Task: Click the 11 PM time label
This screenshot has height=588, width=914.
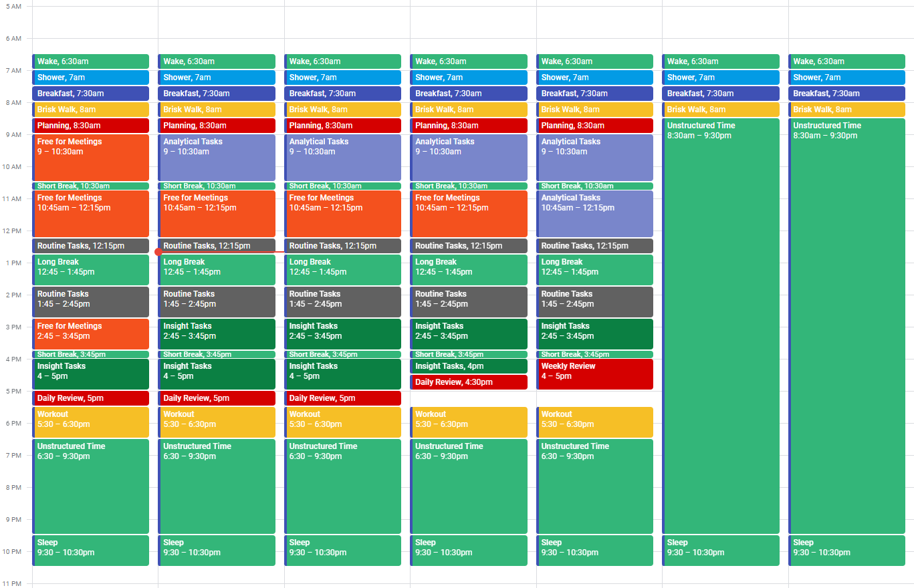Action: [x=13, y=584]
